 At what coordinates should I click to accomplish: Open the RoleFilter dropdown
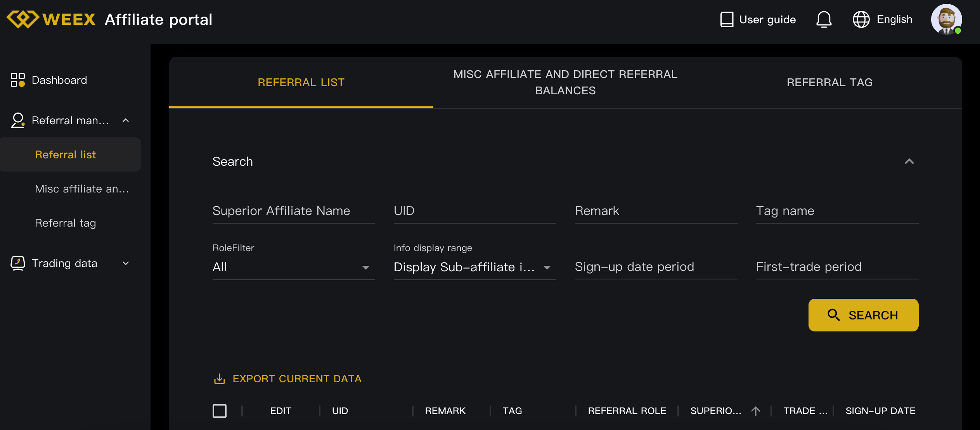click(293, 267)
